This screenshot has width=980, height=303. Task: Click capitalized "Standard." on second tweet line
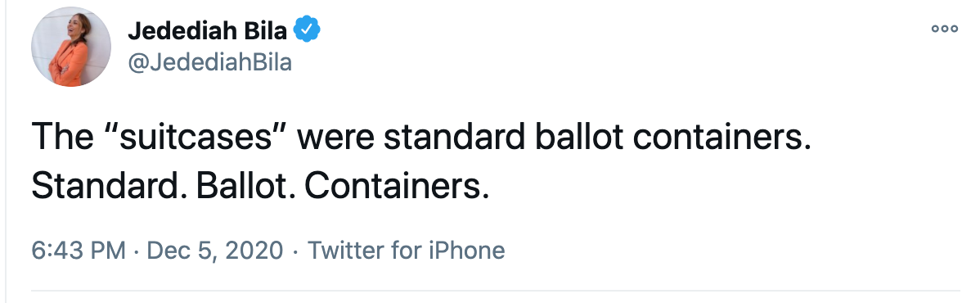(x=108, y=185)
